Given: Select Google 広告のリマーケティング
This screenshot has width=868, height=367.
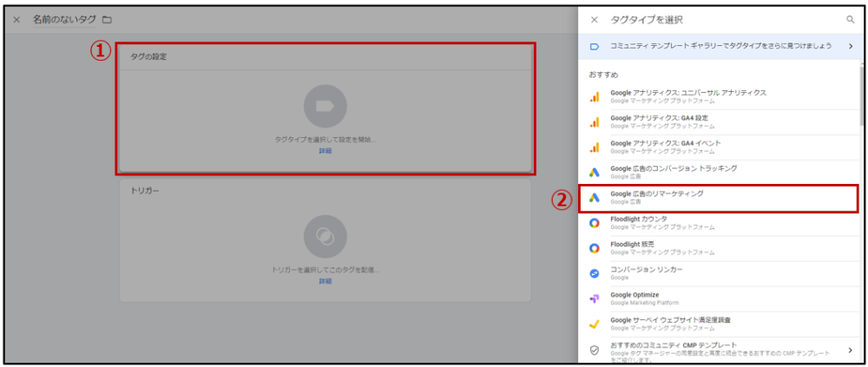Looking at the screenshot, I should (720, 198).
